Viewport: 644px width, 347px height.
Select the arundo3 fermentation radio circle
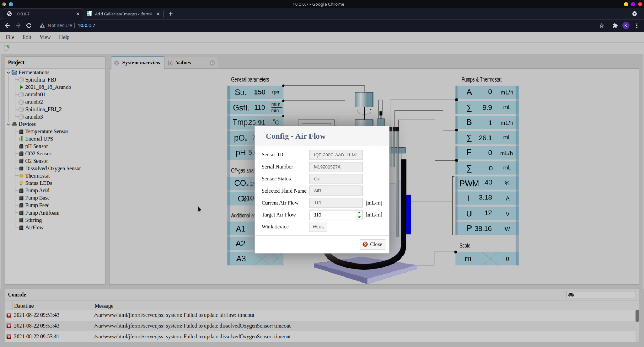[x=21, y=117]
